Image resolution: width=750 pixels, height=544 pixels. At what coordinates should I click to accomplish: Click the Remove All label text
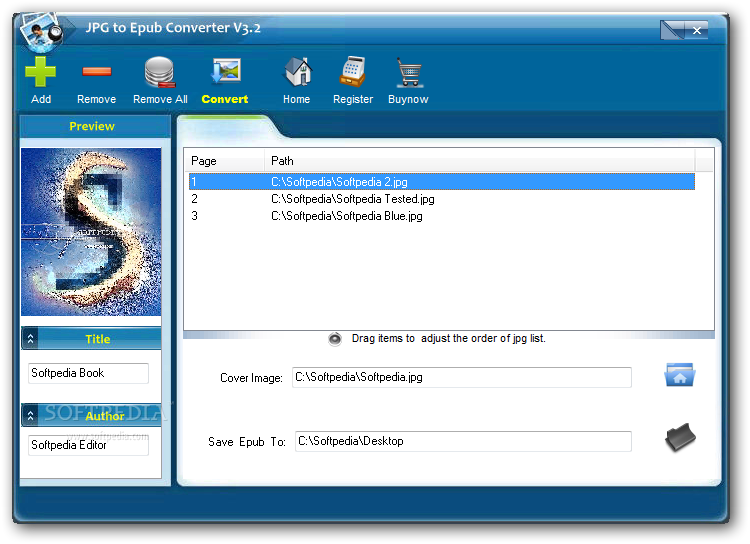tap(160, 99)
